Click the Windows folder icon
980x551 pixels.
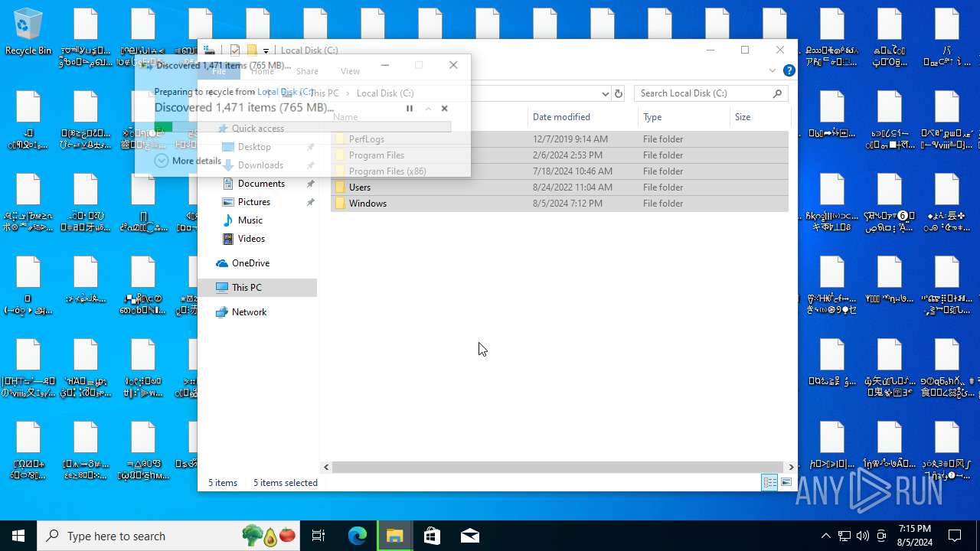point(341,204)
